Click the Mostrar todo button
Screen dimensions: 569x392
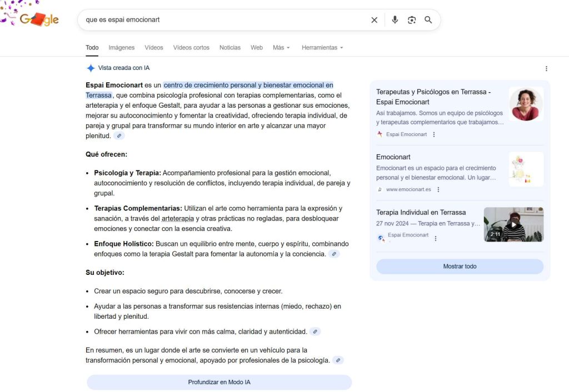coord(460,266)
